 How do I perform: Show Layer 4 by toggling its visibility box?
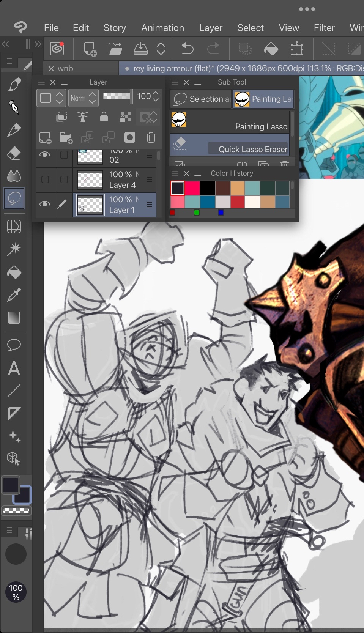45,180
